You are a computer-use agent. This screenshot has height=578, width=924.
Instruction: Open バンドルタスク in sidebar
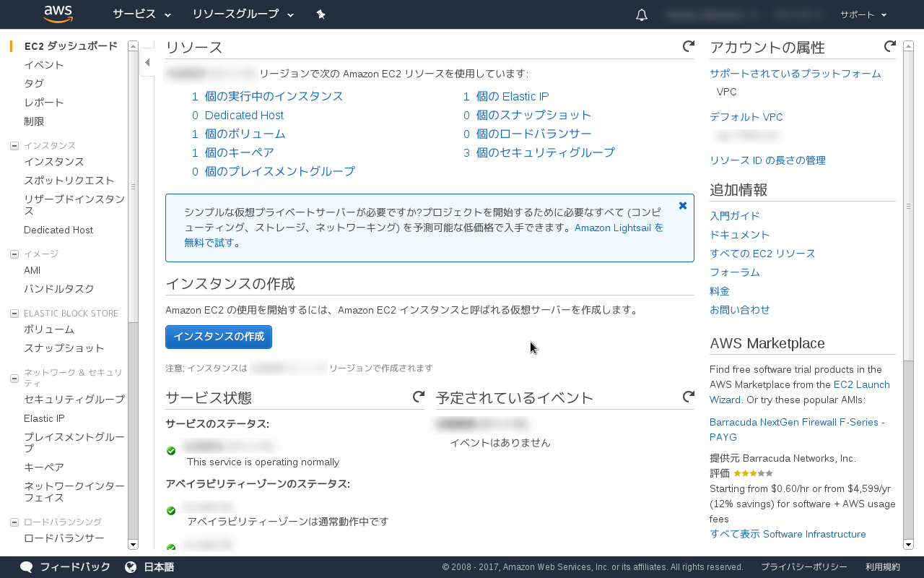pos(59,289)
